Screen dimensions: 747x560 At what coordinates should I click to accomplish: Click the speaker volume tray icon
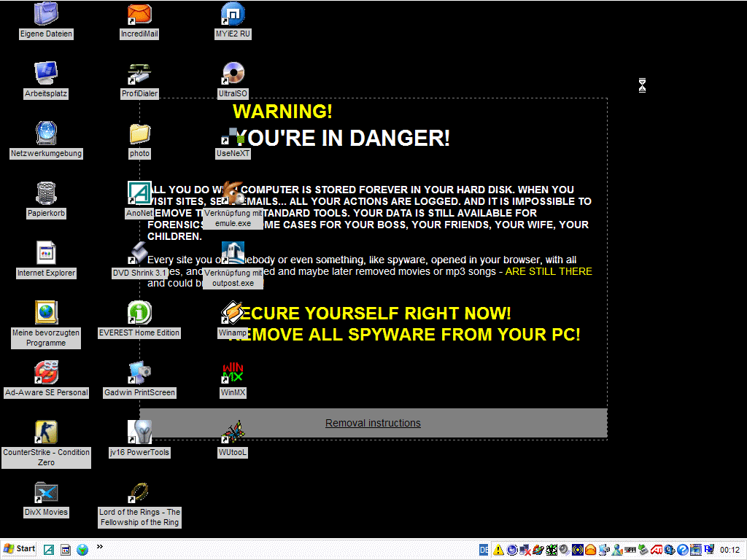[565, 550]
